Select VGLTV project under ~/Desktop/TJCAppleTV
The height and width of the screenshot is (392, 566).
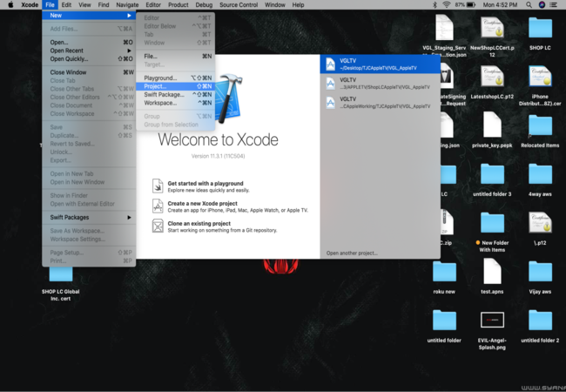click(381, 64)
